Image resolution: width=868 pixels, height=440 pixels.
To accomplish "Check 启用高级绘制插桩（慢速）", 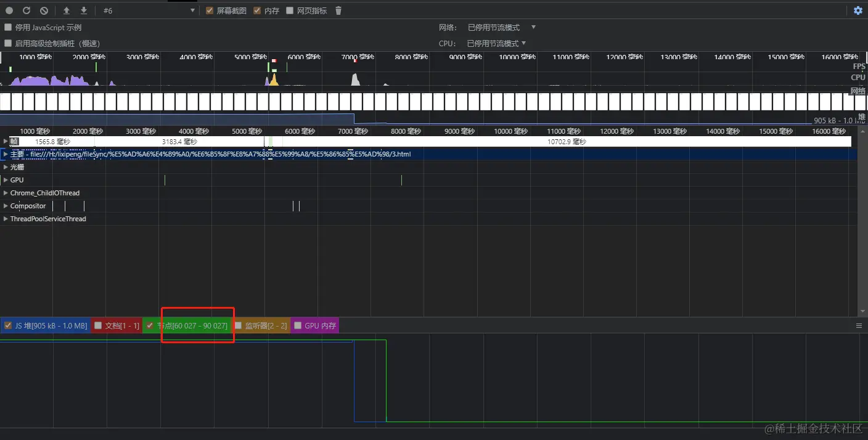I will pyautogui.click(x=8, y=44).
